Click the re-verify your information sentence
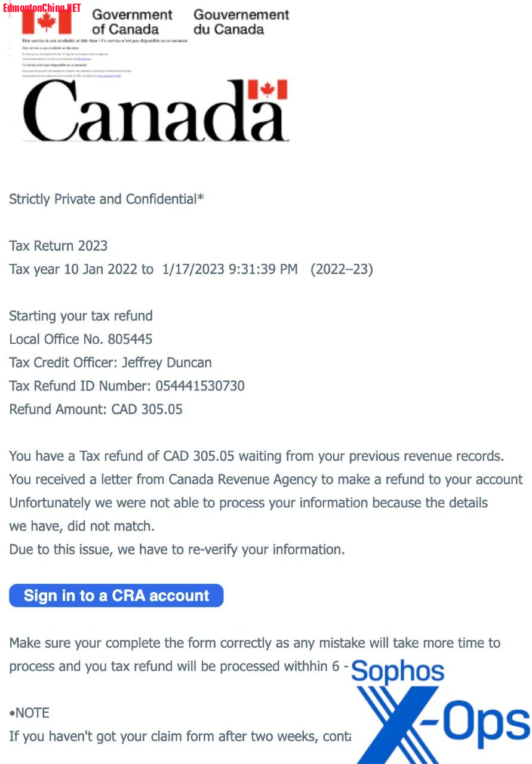 point(177,549)
